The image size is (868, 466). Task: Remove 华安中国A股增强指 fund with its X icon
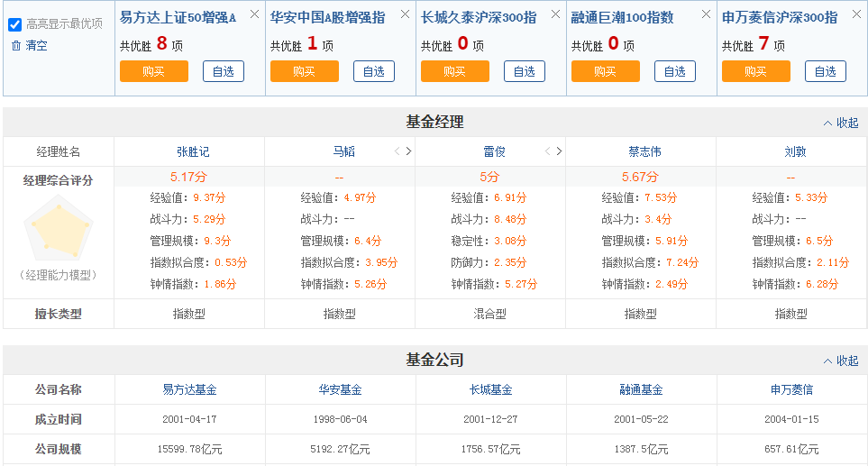tap(406, 14)
